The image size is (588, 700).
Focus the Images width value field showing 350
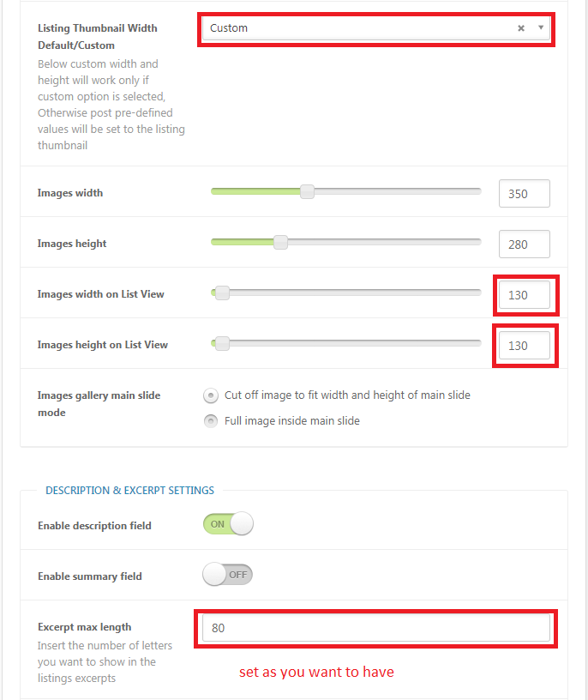point(525,194)
